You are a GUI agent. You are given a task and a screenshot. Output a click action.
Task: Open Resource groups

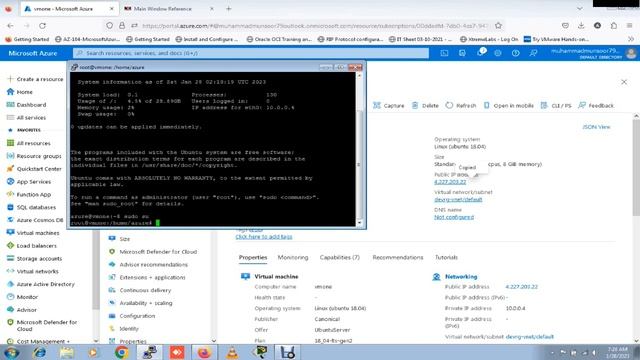click(34, 156)
